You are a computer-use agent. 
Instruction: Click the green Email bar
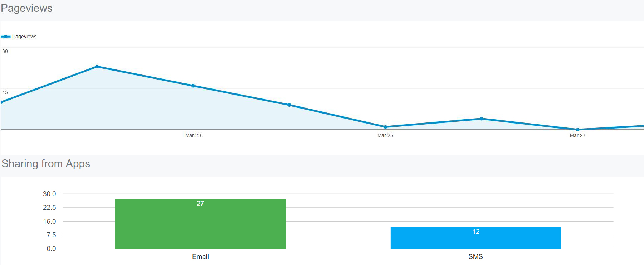200,224
